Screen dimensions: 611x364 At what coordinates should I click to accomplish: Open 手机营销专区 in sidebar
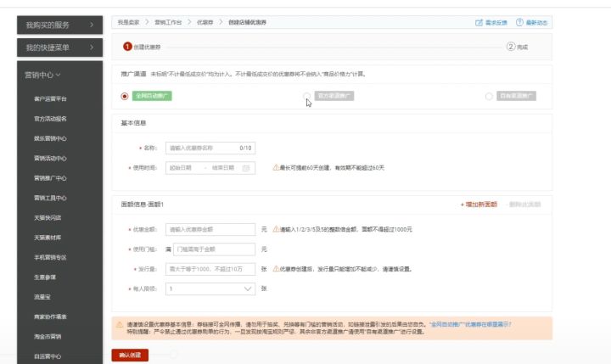[50, 258]
